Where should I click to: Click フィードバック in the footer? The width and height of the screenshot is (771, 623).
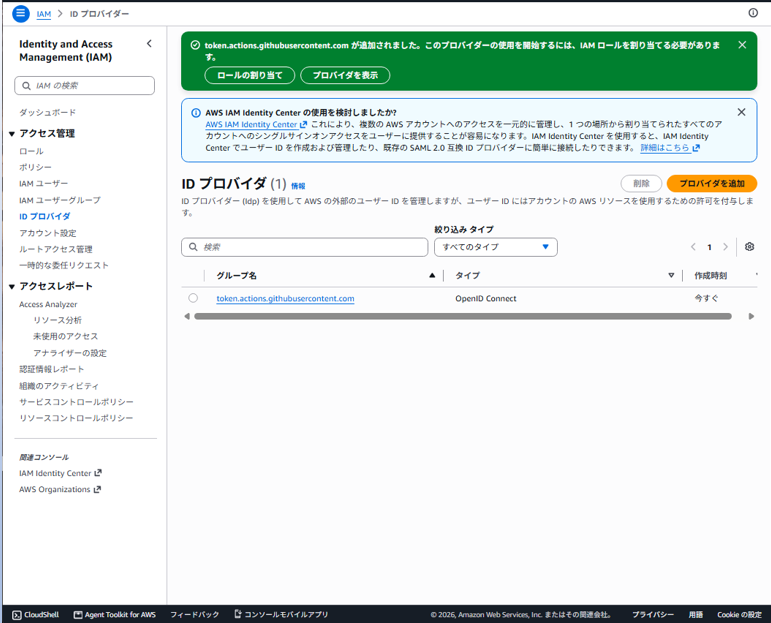(194, 615)
